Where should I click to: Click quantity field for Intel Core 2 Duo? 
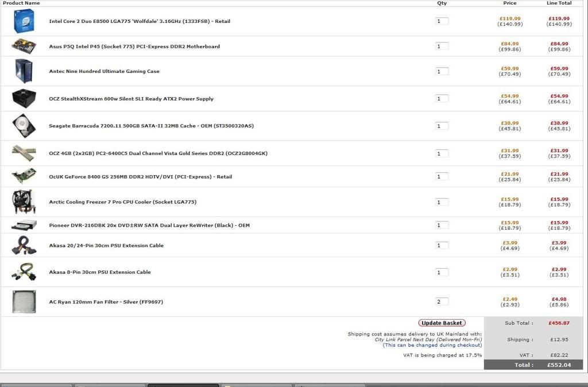coord(442,21)
